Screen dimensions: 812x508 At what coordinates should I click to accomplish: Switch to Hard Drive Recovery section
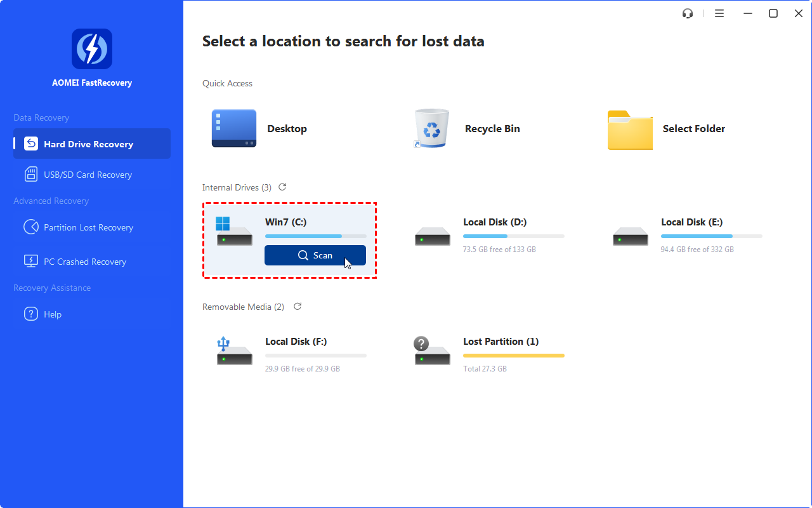coord(91,144)
